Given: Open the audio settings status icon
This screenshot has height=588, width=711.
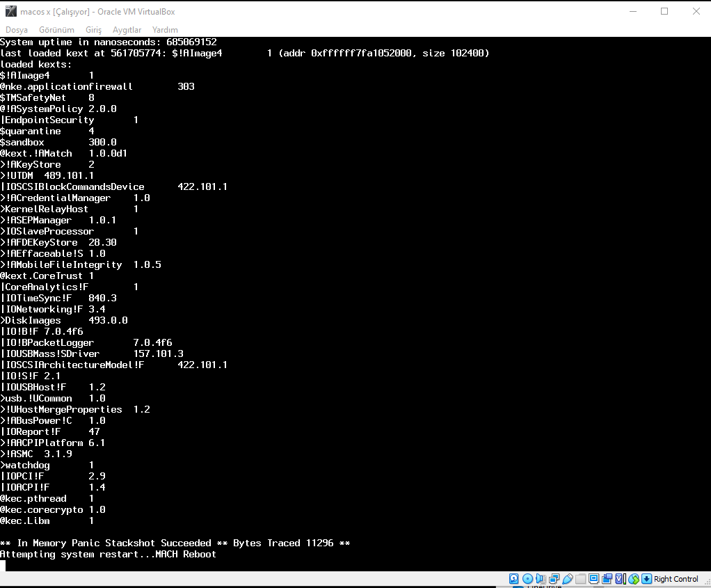Looking at the screenshot, I should click(541, 579).
